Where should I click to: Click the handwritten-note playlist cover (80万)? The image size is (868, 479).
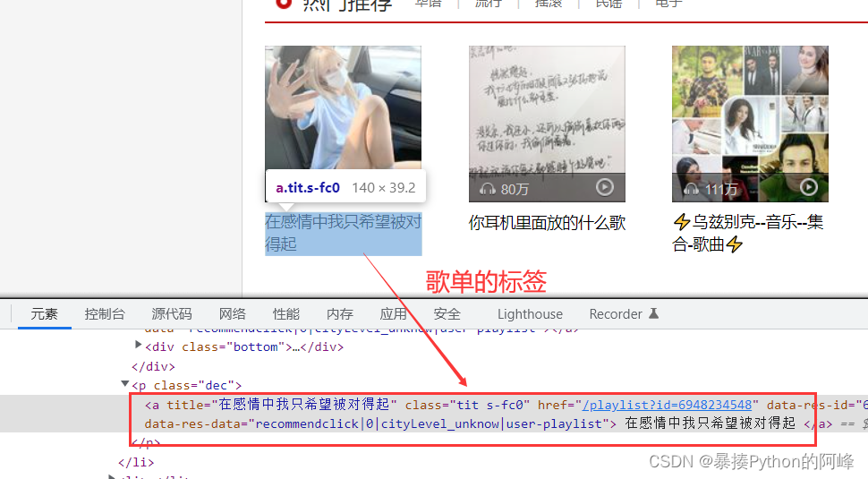coord(547,124)
